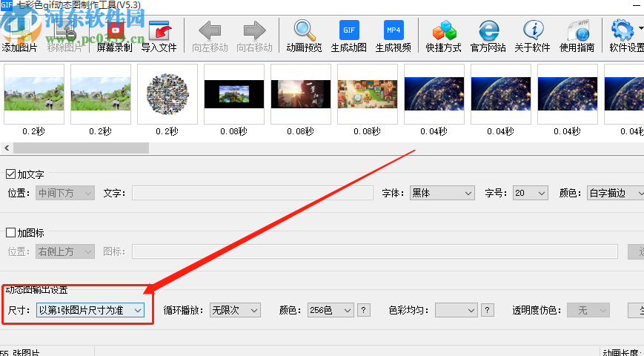Open loop playback dropdown 无限次
The width and height of the screenshot is (644, 356).
[235, 310]
